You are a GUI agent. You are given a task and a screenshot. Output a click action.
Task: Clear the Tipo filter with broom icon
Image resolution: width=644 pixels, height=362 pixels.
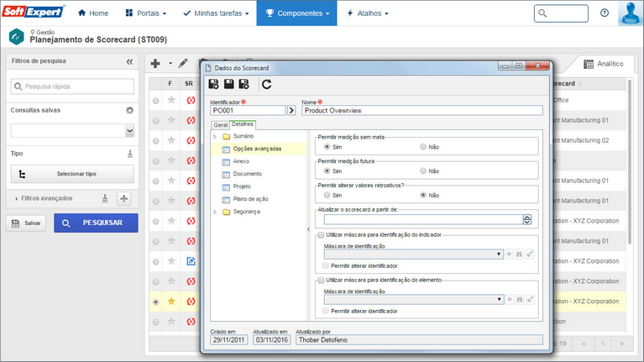click(x=130, y=154)
